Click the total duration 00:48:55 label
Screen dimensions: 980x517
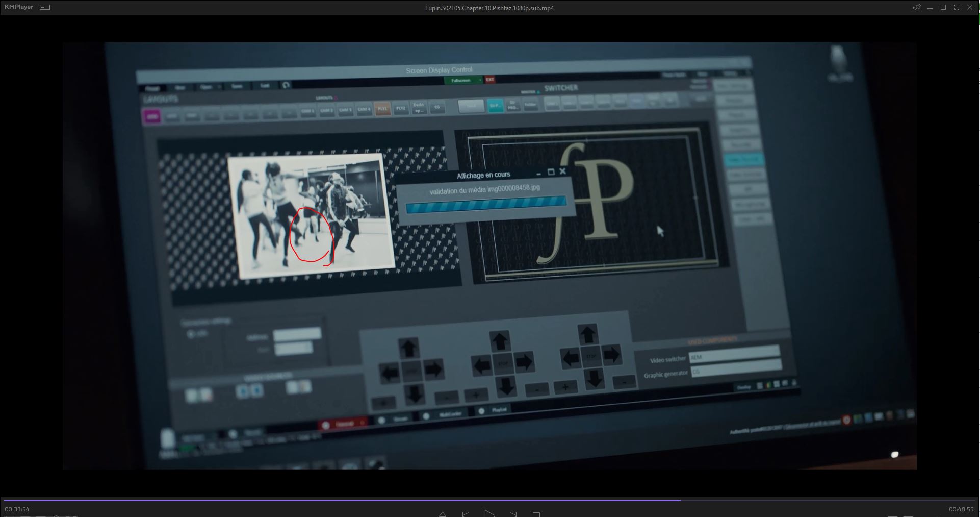961,509
